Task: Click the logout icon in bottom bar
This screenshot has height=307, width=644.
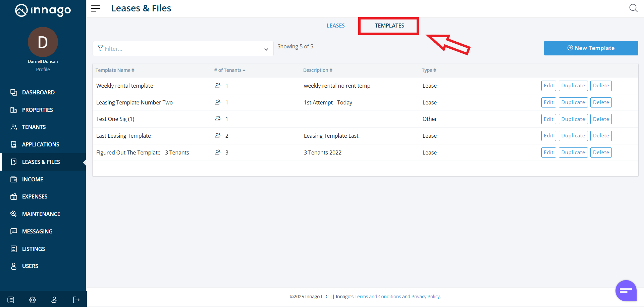Action: [x=76, y=300]
